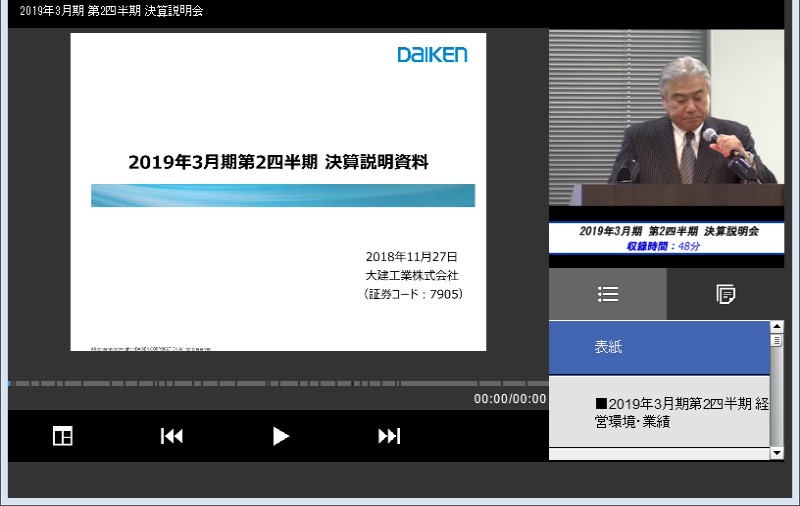Select the 表紙 chapter entry
800x506 pixels.
[659, 347]
